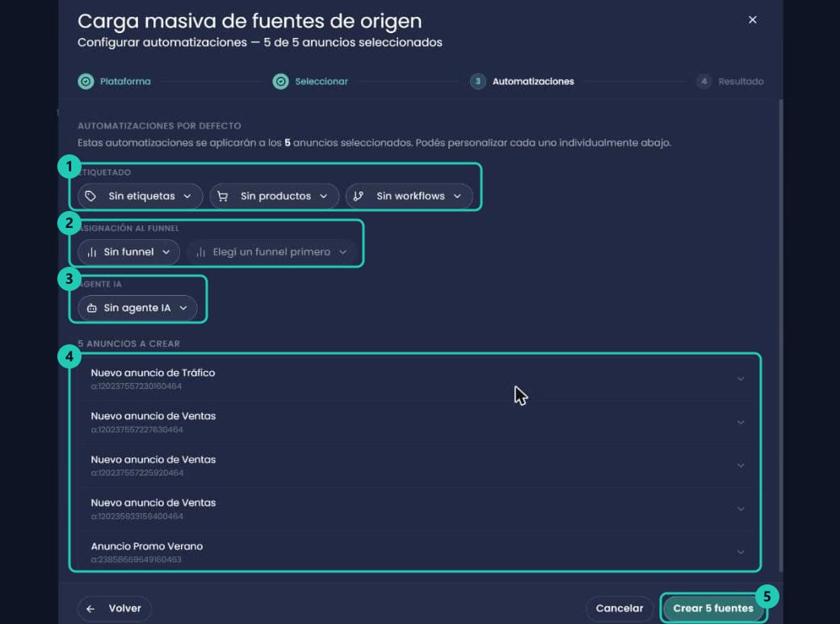Viewport: 840px width, 624px height.
Task: Click the 5 anuncios a crear heading
Action: (x=128, y=344)
